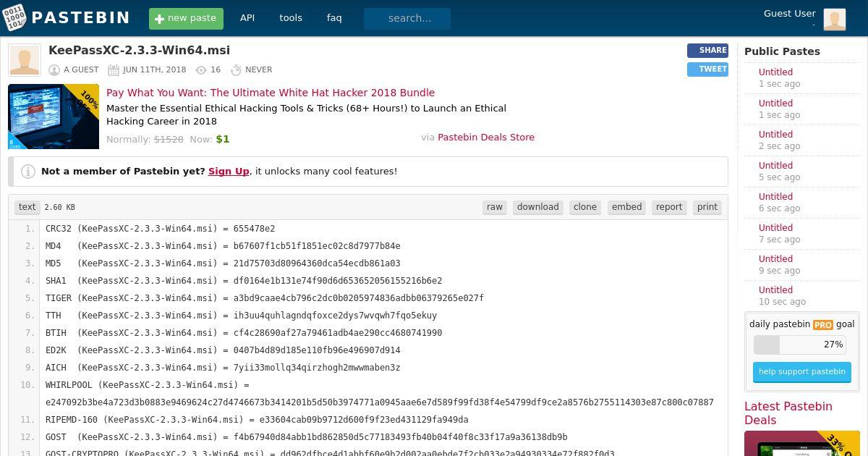Click the paste author avatar image
This screenshot has height=456, width=868.
[x=25, y=60]
